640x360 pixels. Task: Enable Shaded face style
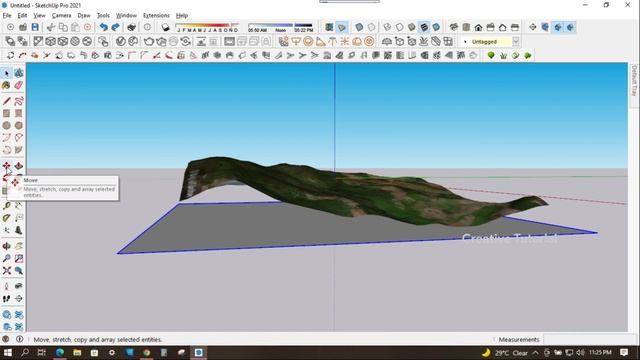[412, 27]
